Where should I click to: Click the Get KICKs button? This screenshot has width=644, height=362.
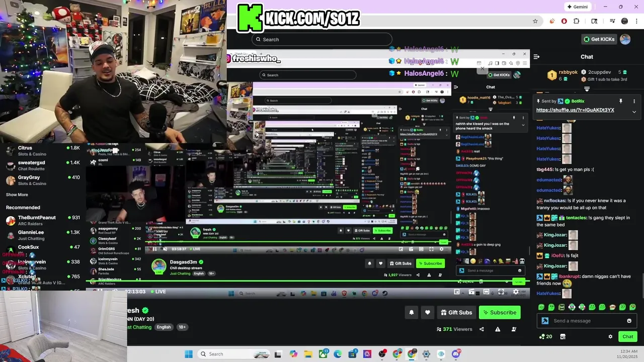599,39
